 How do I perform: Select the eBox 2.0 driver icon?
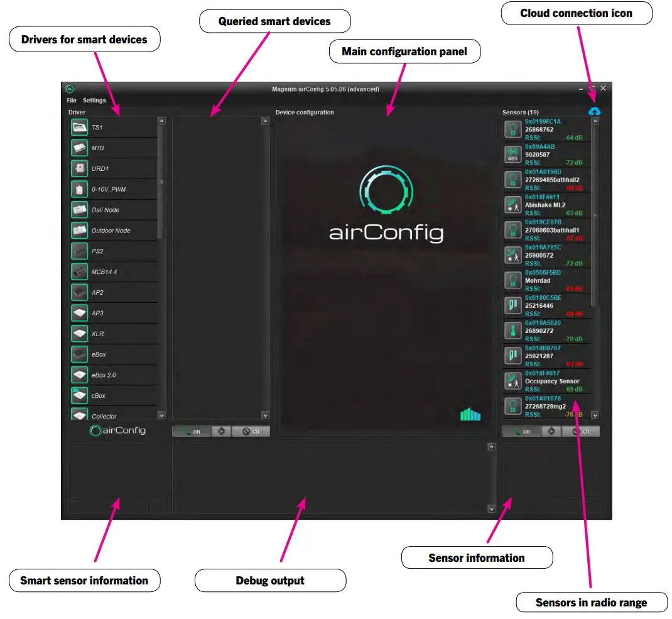pyautogui.click(x=79, y=375)
